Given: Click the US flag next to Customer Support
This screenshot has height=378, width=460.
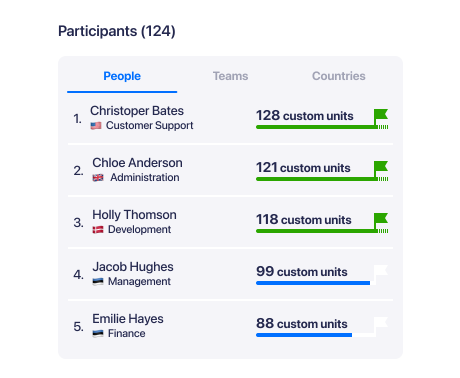Looking at the screenshot, I should pyautogui.click(x=96, y=126).
